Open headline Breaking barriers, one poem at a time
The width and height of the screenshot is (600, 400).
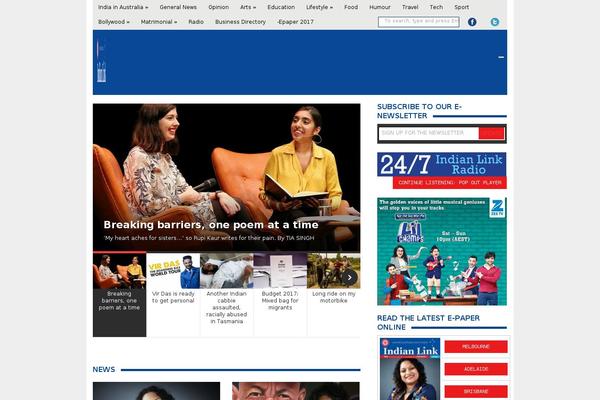point(211,225)
